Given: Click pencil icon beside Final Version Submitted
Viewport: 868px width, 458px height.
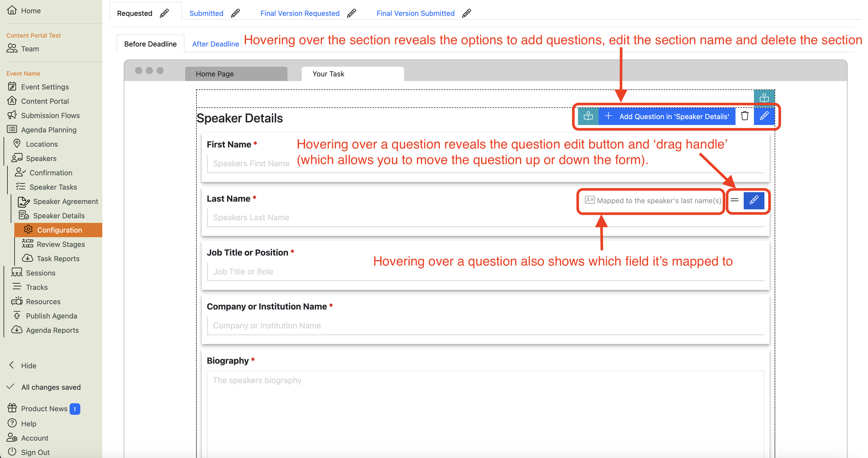Looking at the screenshot, I should (x=466, y=13).
